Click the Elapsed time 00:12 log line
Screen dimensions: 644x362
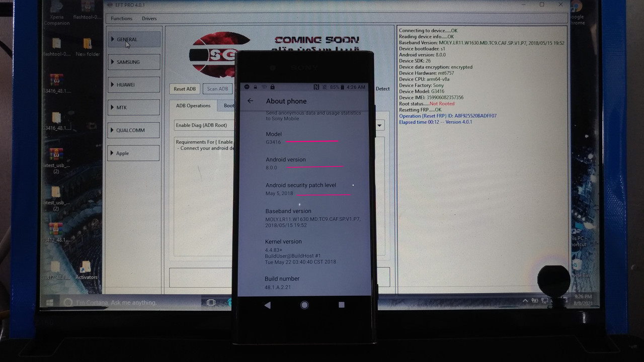(436, 122)
